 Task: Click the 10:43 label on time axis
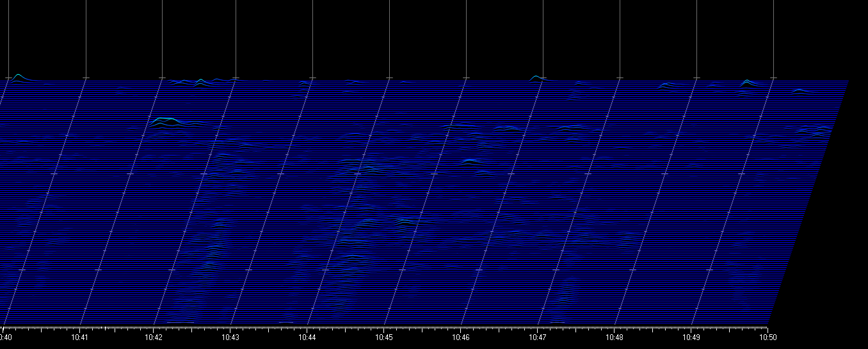click(230, 337)
